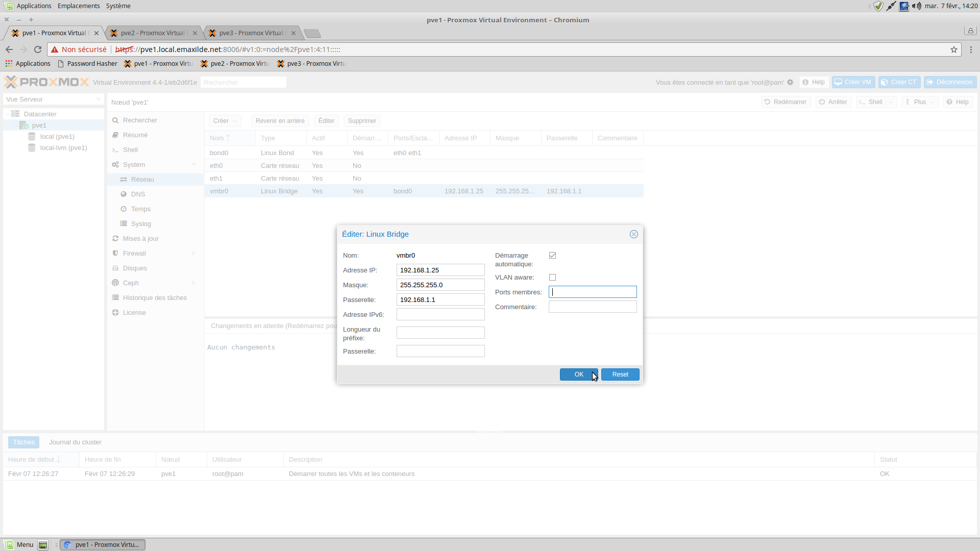
Task: Switch to Journal du cluster tab
Action: tap(75, 442)
